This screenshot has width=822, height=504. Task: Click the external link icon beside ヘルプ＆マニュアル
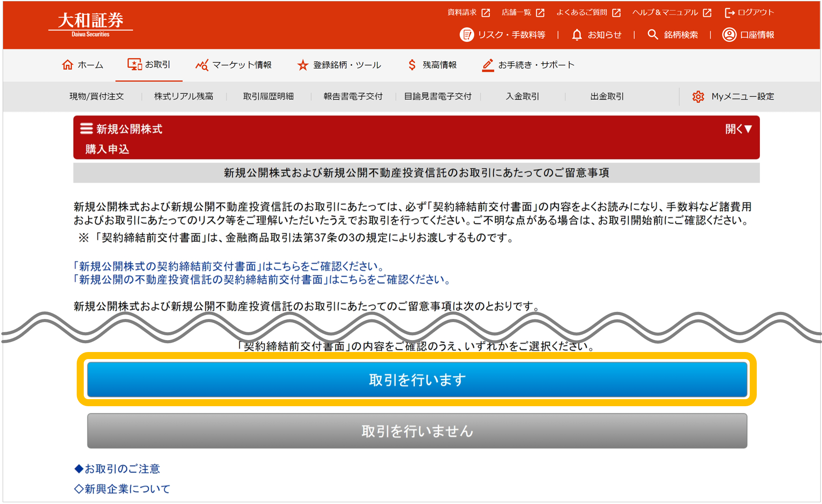click(707, 12)
